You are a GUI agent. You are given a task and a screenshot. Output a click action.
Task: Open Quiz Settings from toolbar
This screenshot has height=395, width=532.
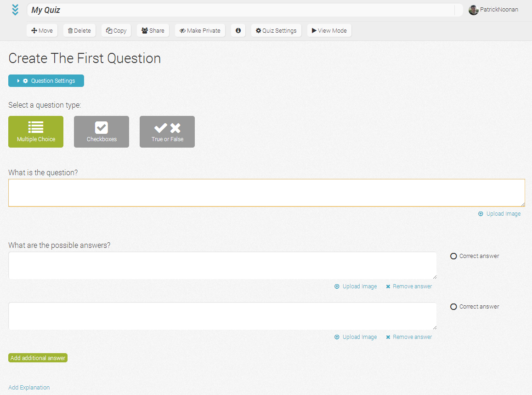pos(276,31)
